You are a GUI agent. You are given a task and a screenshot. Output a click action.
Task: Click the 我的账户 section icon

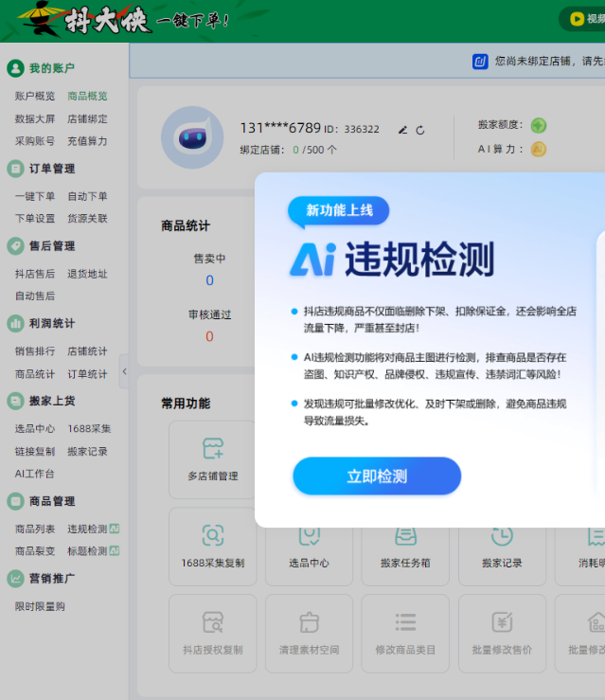[15, 68]
